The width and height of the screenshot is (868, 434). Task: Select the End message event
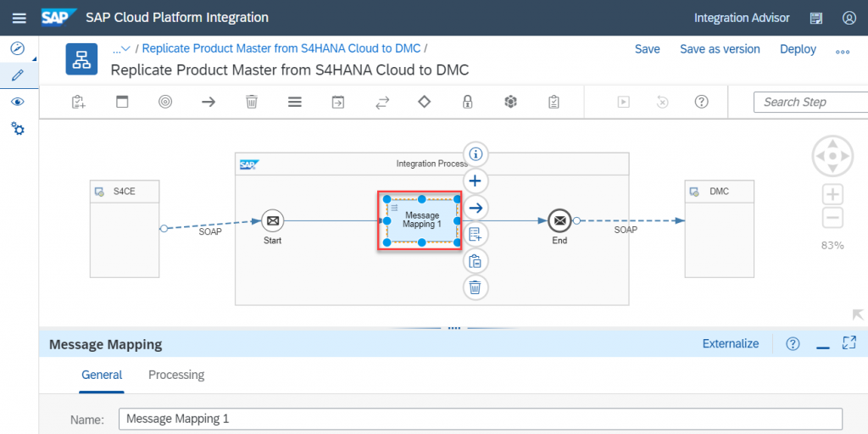[559, 221]
